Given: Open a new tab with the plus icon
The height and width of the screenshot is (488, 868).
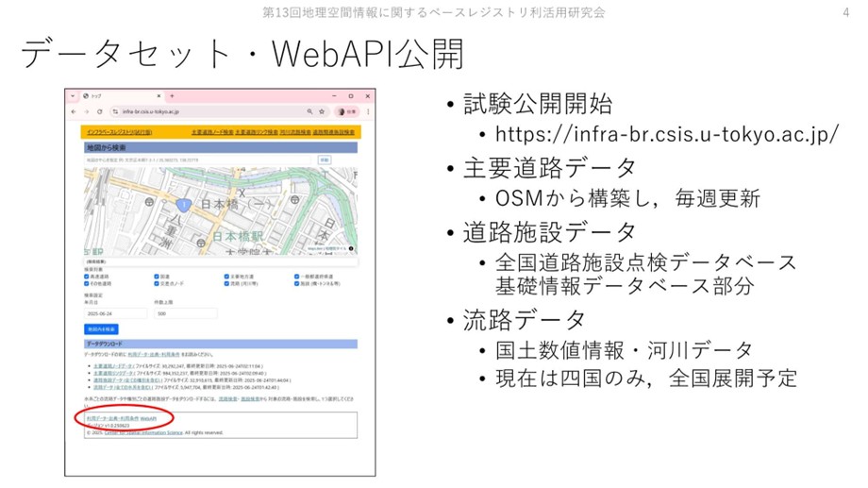Looking at the screenshot, I should coord(172,96).
